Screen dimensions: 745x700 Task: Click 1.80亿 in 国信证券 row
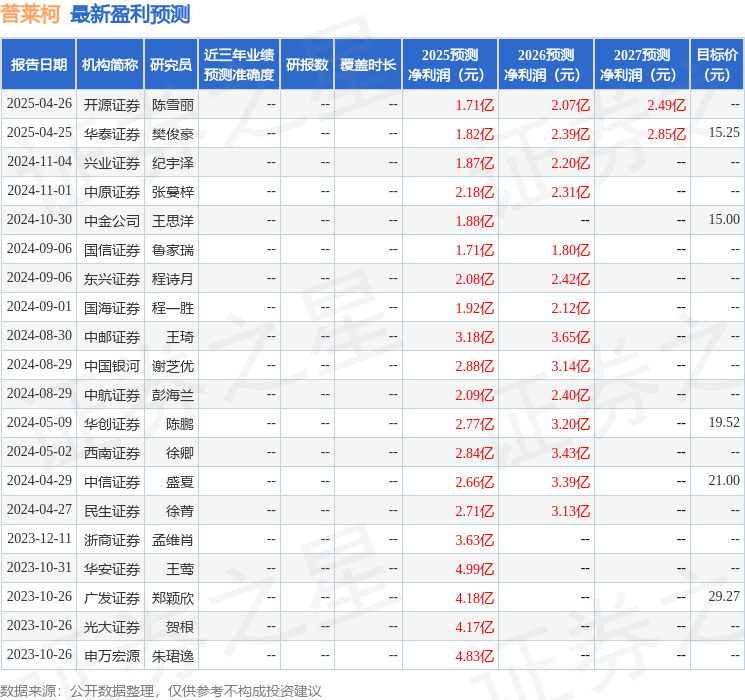[570, 250]
